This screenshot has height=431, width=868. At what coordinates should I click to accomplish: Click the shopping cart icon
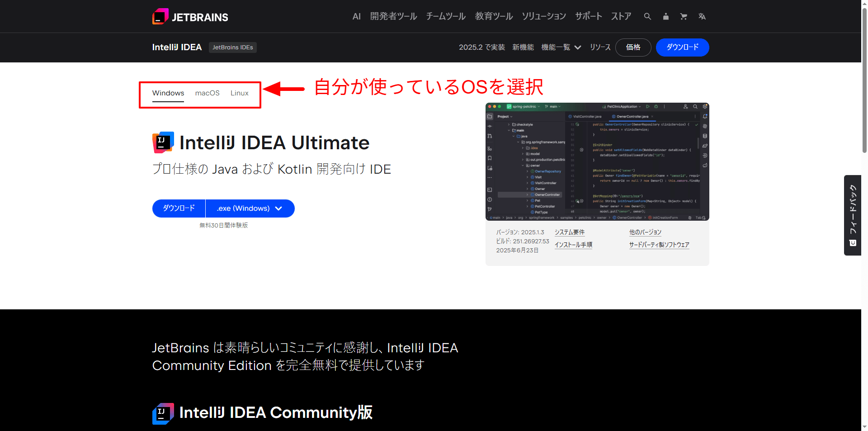(x=684, y=16)
